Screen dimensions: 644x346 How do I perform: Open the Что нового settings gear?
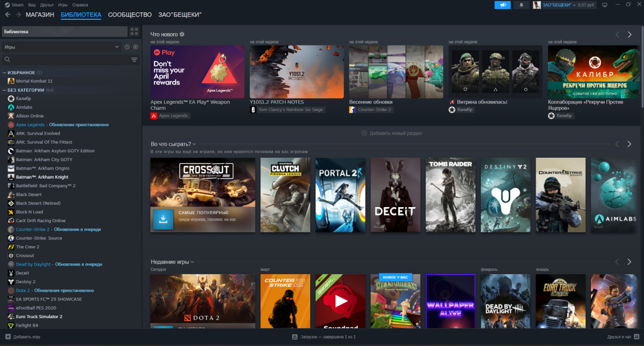coord(182,34)
